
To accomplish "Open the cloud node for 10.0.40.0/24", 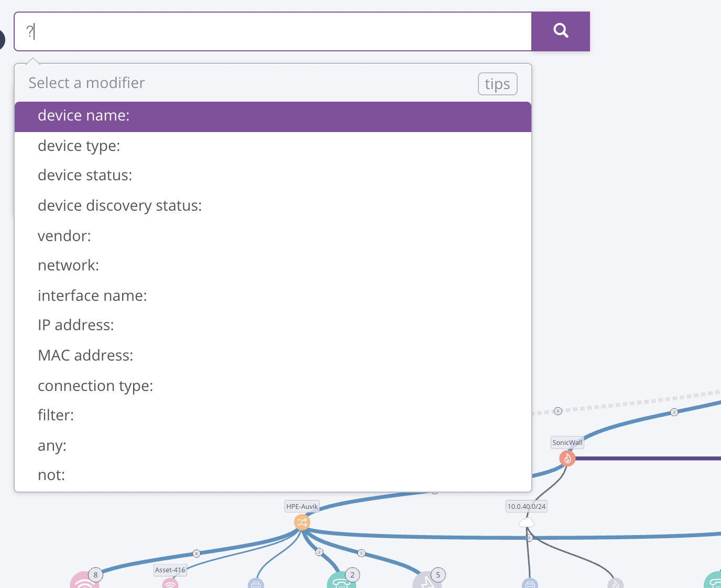I will click(526, 522).
